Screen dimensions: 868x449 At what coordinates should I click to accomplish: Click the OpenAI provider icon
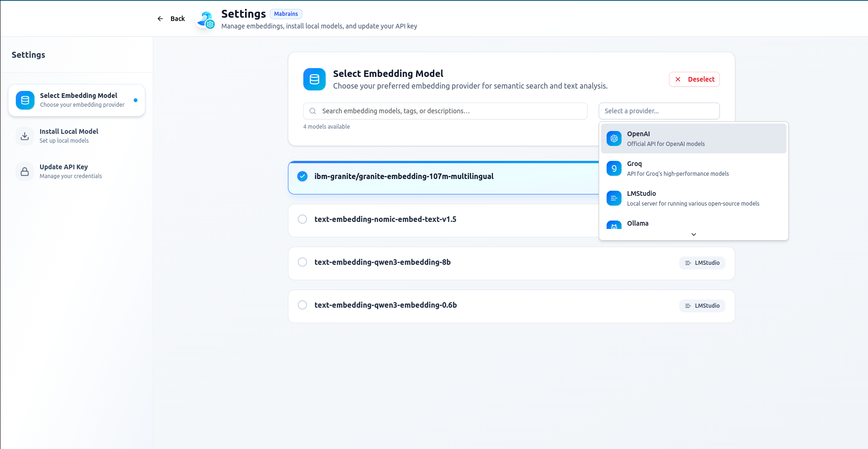click(614, 138)
